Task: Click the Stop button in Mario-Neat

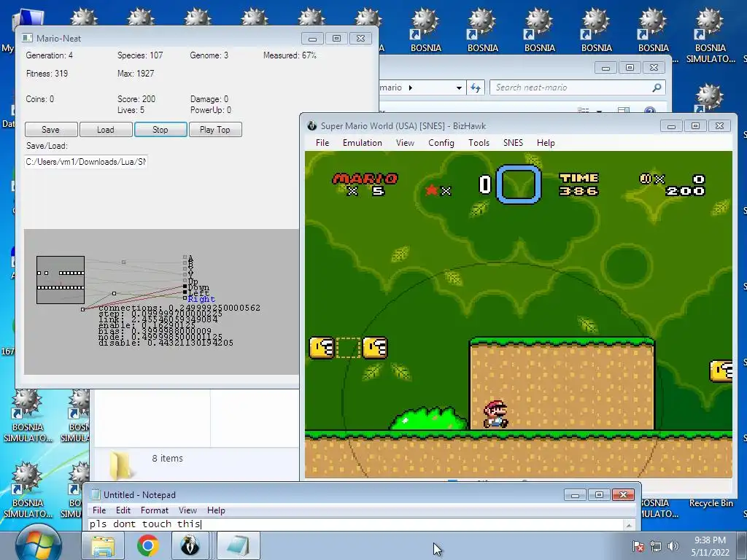Action: pos(160,130)
